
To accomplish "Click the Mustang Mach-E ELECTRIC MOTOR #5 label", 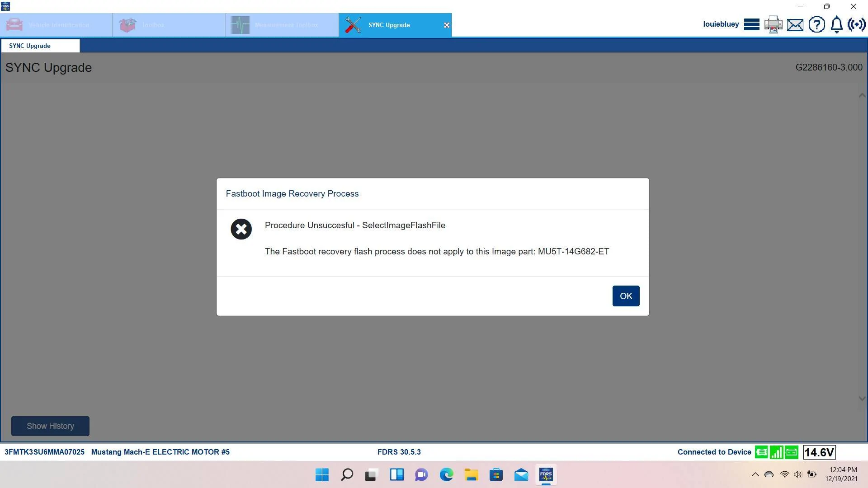I will [x=160, y=452].
